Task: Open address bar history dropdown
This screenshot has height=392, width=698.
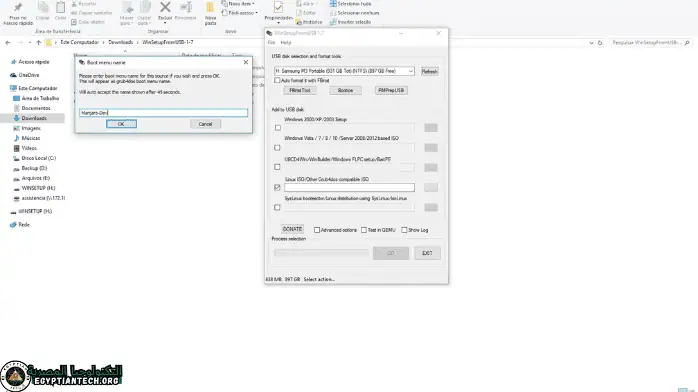Action: coord(591,43)
